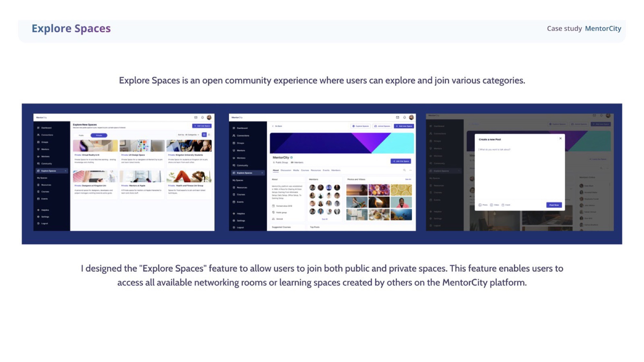The width and height of the screenshot is (644, 362).
Task: Click Join this Space button
Action: pos(401,161)
